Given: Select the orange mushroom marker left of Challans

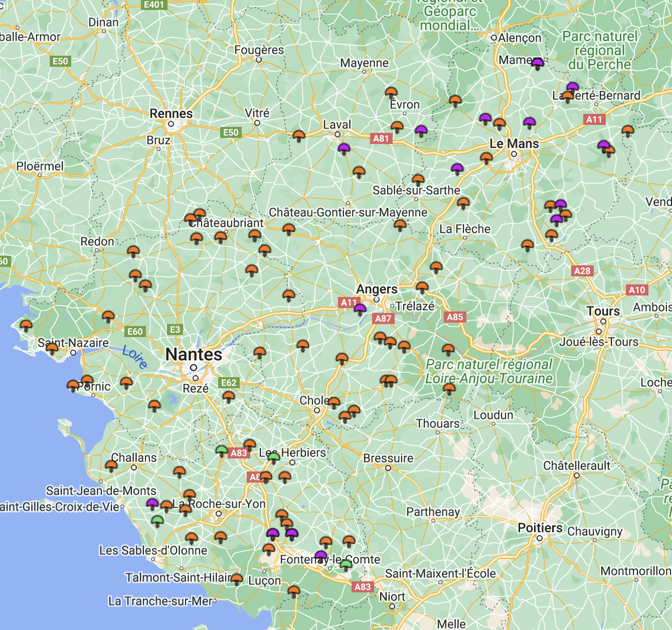Looking at the screenshot, I should (x=111, y=466).
